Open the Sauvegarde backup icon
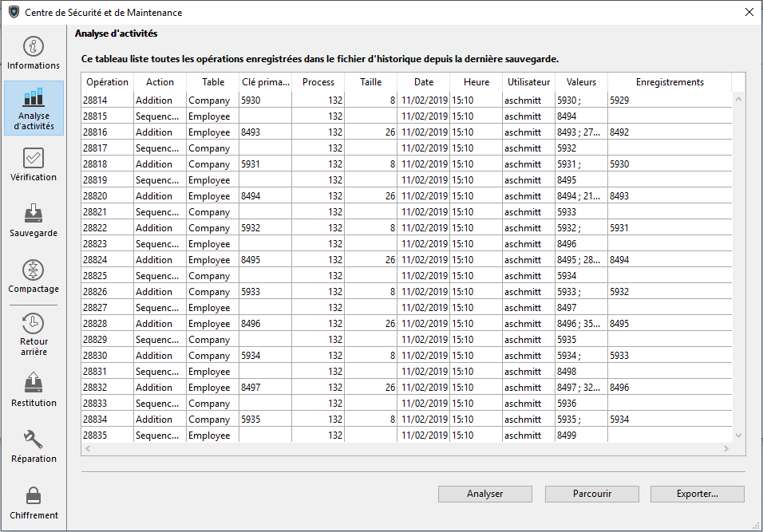This screenshot has width=763, height=532. pos(34,214)
